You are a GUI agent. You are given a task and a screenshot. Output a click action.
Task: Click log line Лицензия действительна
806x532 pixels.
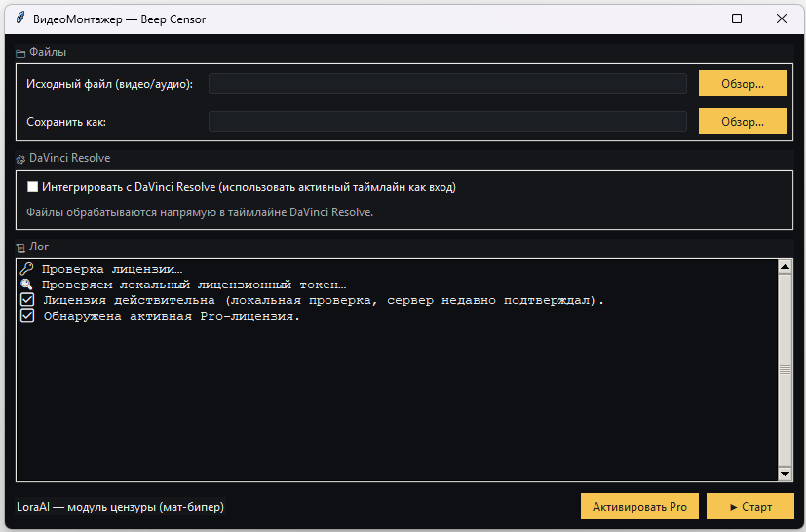coord(324,300)
